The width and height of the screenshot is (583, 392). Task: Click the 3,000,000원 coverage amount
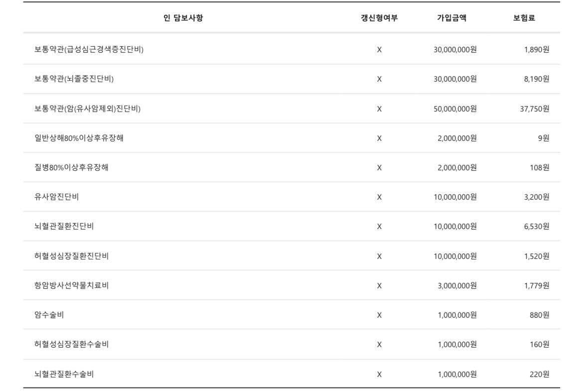click(x=457, y=285)
